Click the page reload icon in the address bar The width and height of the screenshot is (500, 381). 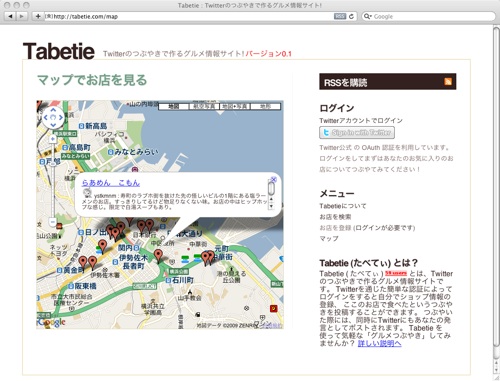point(351,16)
